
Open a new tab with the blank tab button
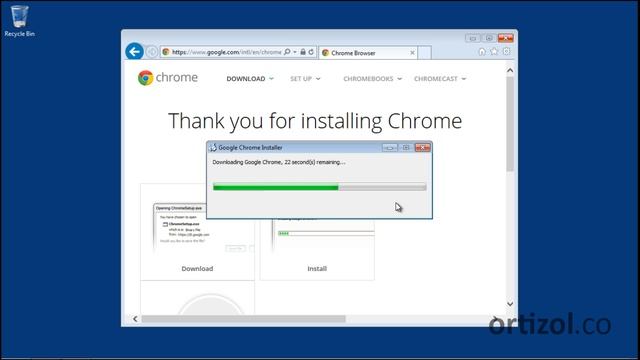424,53
